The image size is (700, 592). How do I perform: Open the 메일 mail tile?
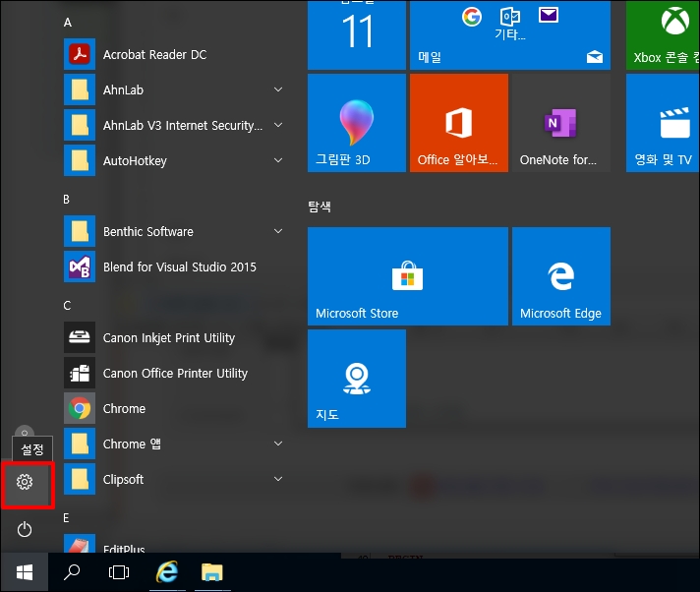point(510,35)
